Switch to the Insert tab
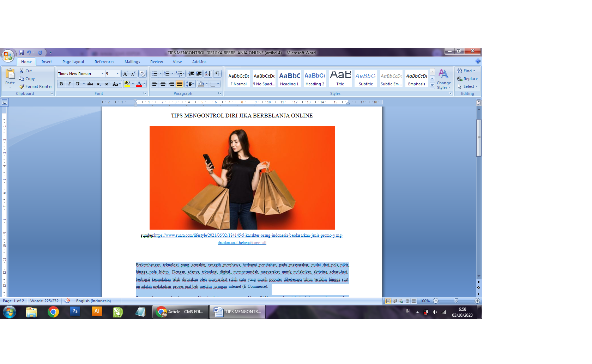The image size is (592, 364). coord(47,62)
